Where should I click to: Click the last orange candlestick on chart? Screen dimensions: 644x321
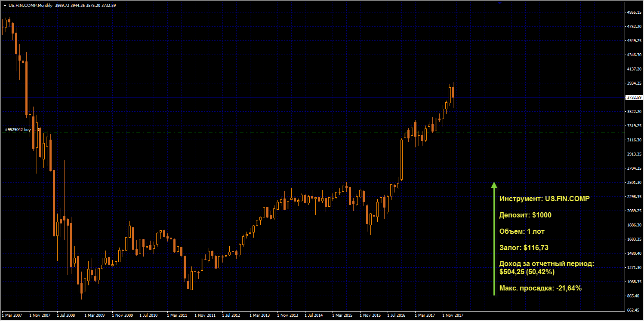[x=453, y=92]
